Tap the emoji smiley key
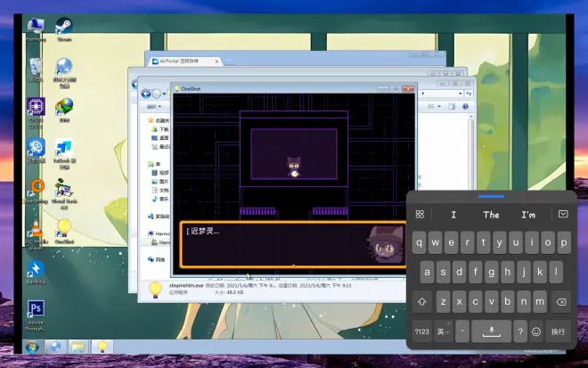588x368 pixels. [x=536, y=331]
